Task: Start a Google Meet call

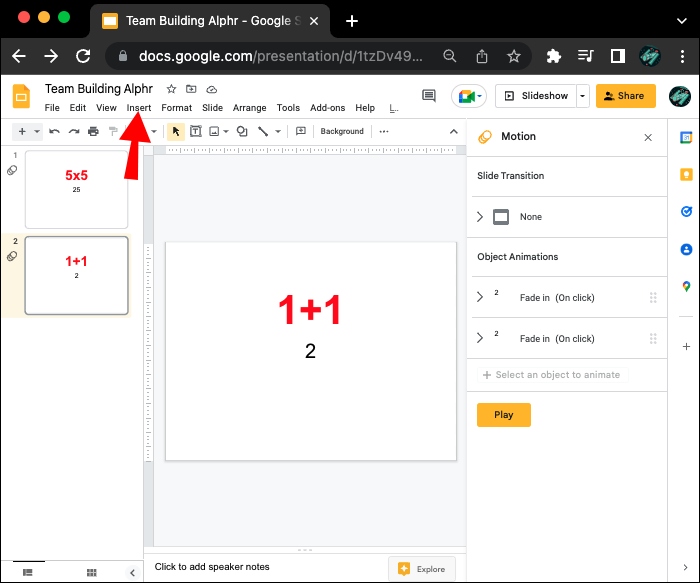Action: point(469,96)
